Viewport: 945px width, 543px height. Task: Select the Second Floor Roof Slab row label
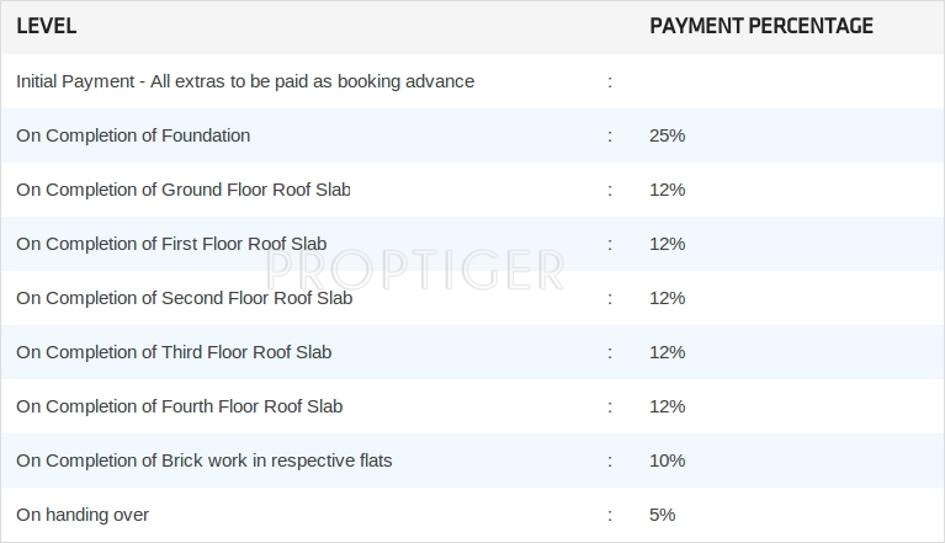(184, 297)
